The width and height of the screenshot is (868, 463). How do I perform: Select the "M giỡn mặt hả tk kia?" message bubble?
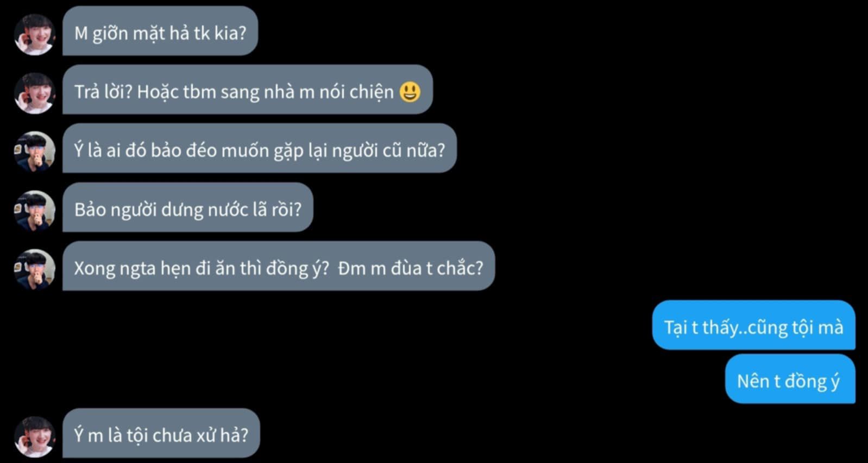pyautogui.click(x=160, y=31)
